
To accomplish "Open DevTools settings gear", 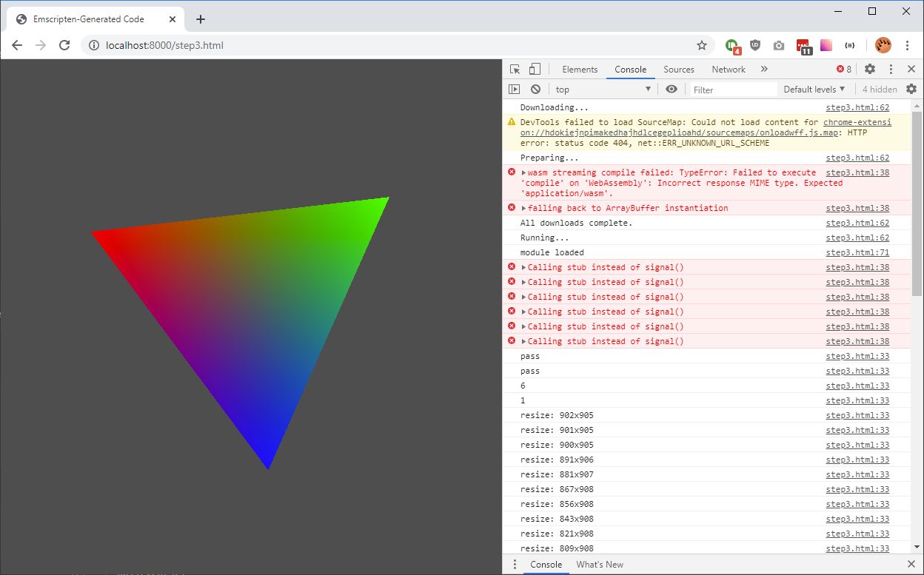I will [870, 69].
